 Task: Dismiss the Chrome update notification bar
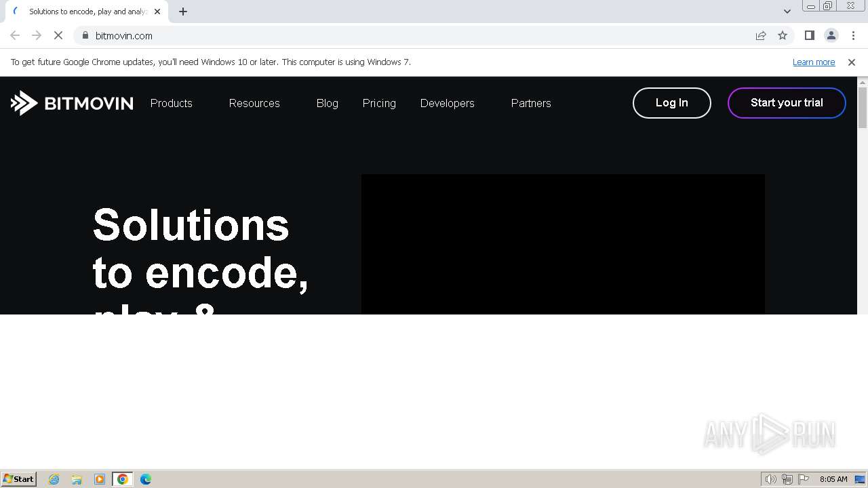[x=852, y=62]
